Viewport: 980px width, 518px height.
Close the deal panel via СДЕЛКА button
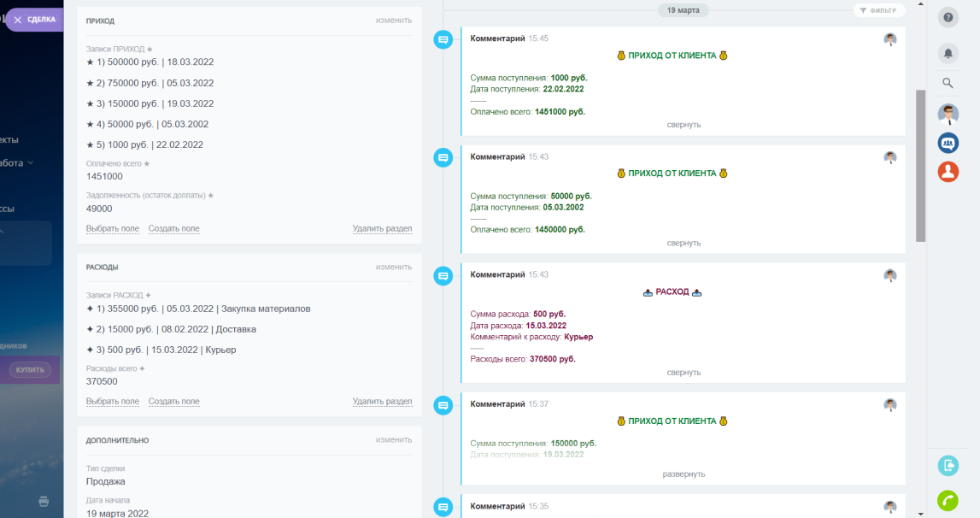(34, 20)
